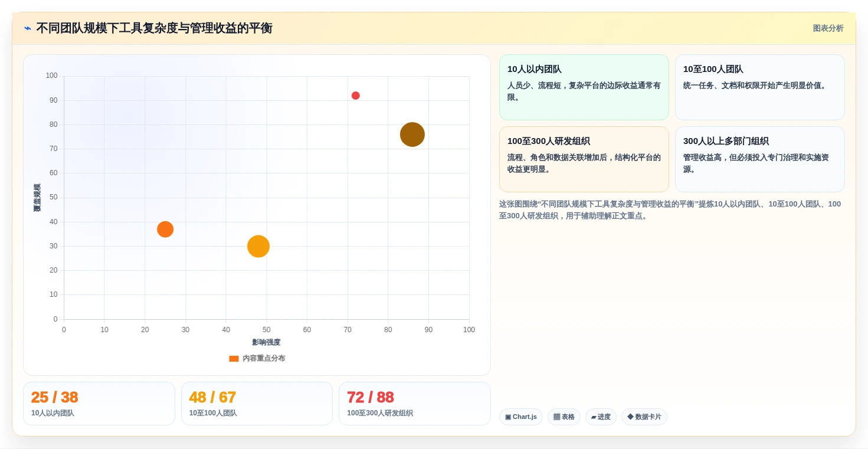Open the 300人以上多部门组织 info card
Screen dimensions: 868x449
point(759,159)
